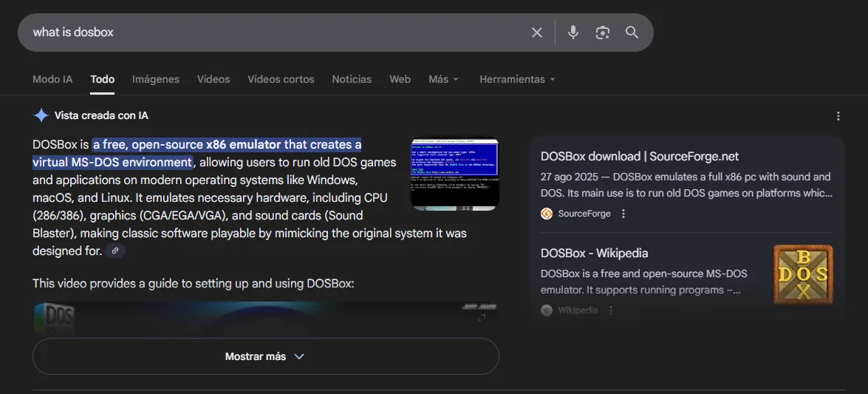Expand the Herramientas dropdown

tap(517, 79)
